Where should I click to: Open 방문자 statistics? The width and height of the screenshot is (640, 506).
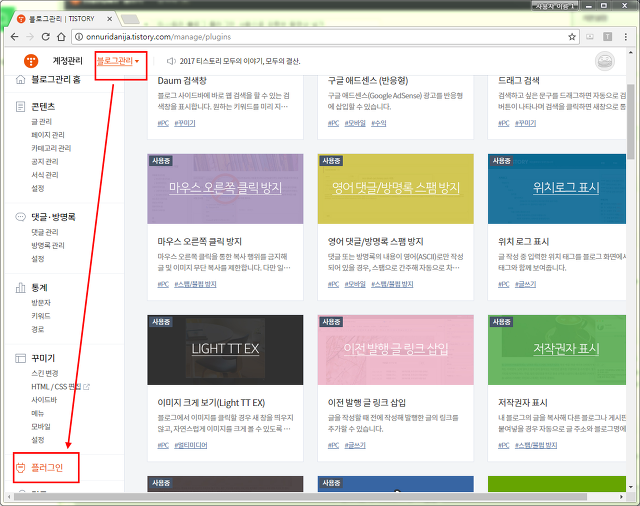click(x=41, y=302)
